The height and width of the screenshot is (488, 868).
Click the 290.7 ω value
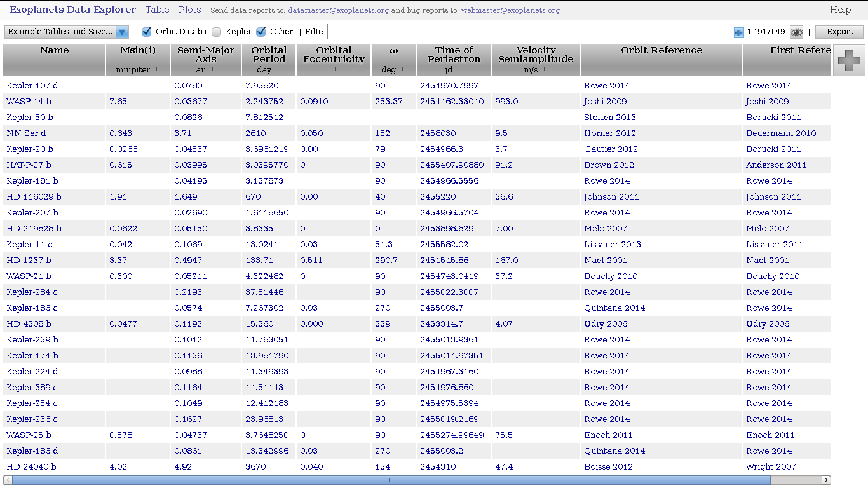click(x=386, y=260)
